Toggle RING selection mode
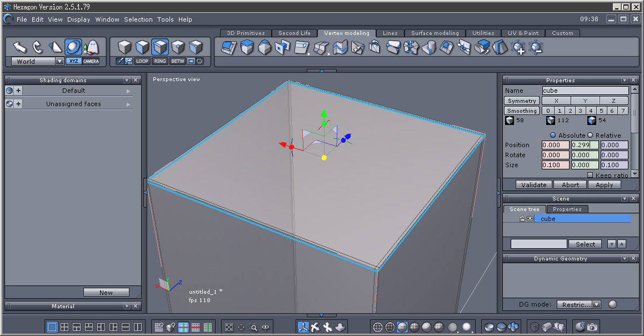This screenshot has height=336, width=644. [160, 61]
